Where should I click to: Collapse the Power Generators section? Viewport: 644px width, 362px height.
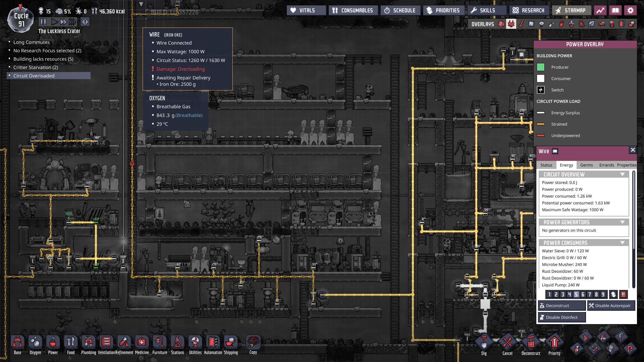(x=622, y=222)
